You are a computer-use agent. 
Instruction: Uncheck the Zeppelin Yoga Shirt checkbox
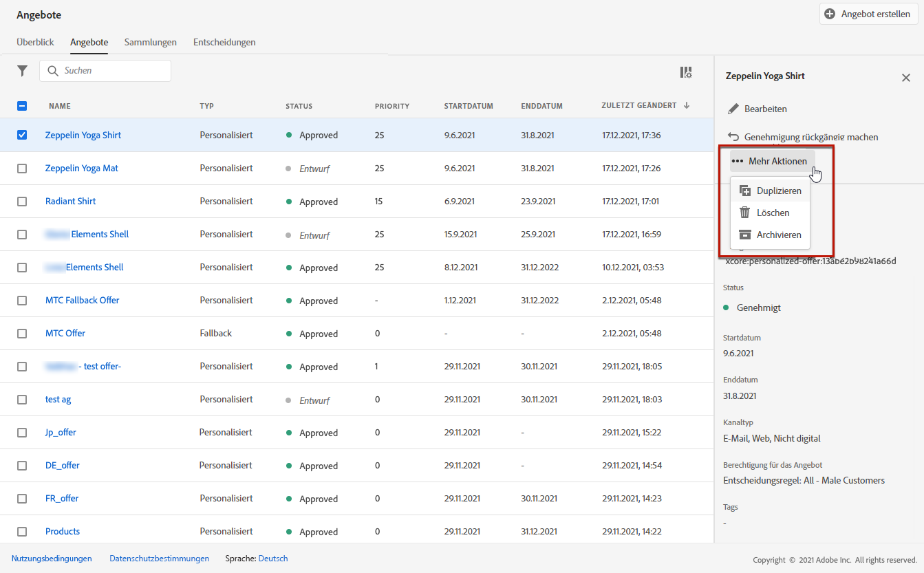tap(22, 135)
